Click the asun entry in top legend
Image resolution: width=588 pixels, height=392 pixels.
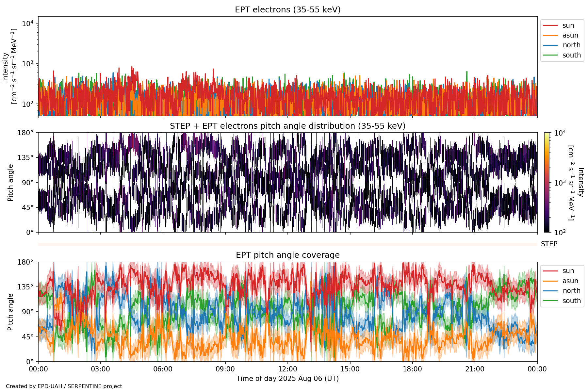pyautogui.click(x=570, y=35)
